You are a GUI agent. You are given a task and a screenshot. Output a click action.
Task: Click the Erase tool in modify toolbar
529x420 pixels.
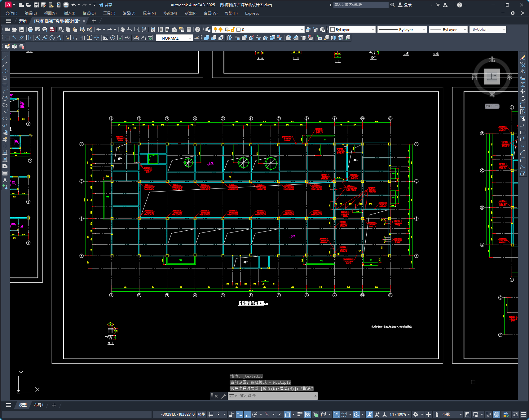(x=523, y=57)
